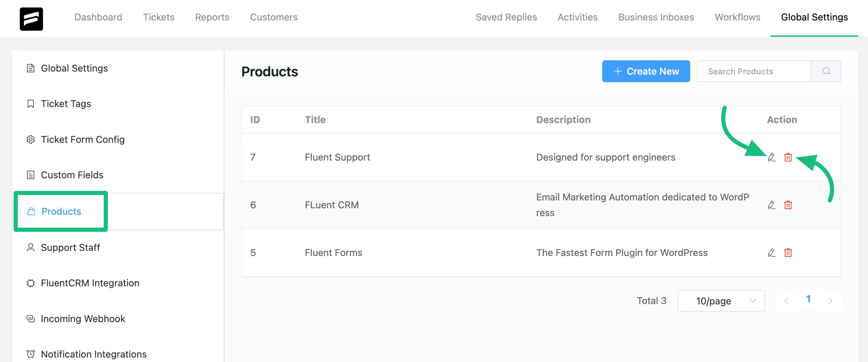Edit the Fluent Support product

pyautogui.click(x=771, y=157)
